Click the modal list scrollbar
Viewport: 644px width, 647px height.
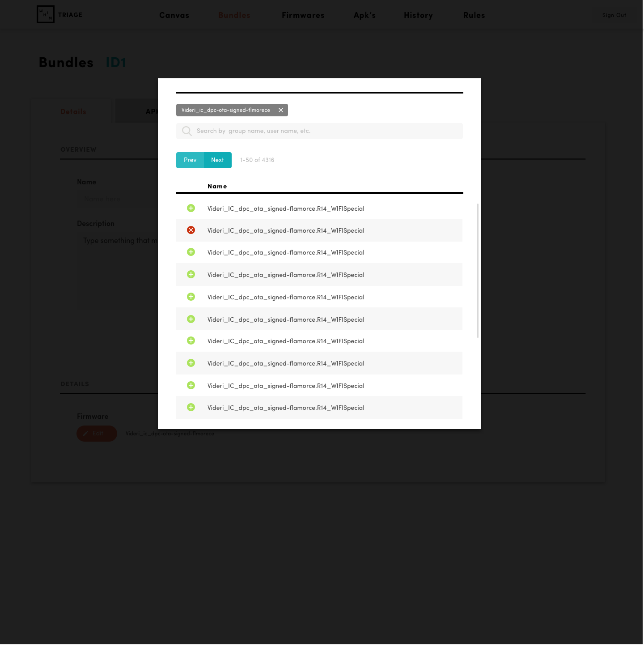coord(478,271)
